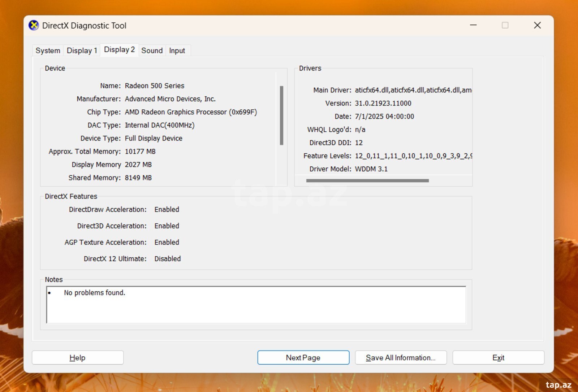Screen dimensions: 578x392
Task: Click shared memory value '8149 MB'
Action: coord(138,178)
